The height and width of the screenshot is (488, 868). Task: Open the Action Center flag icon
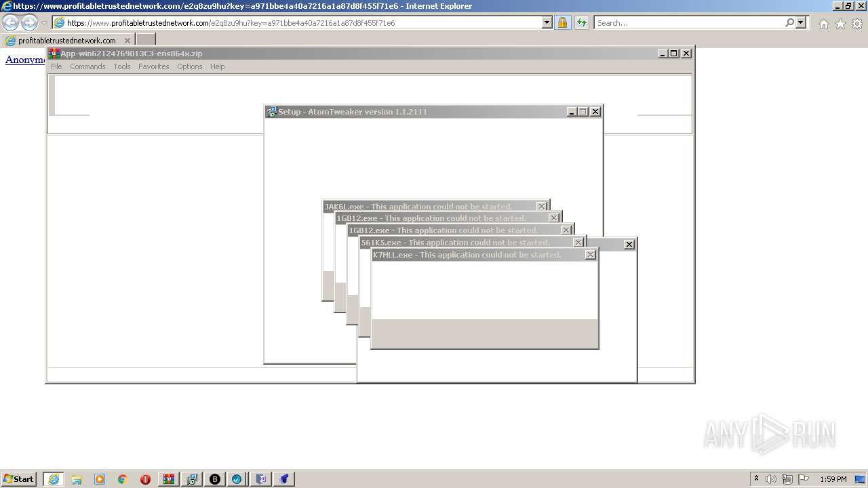pyautogui.click(x=804, y=479)
